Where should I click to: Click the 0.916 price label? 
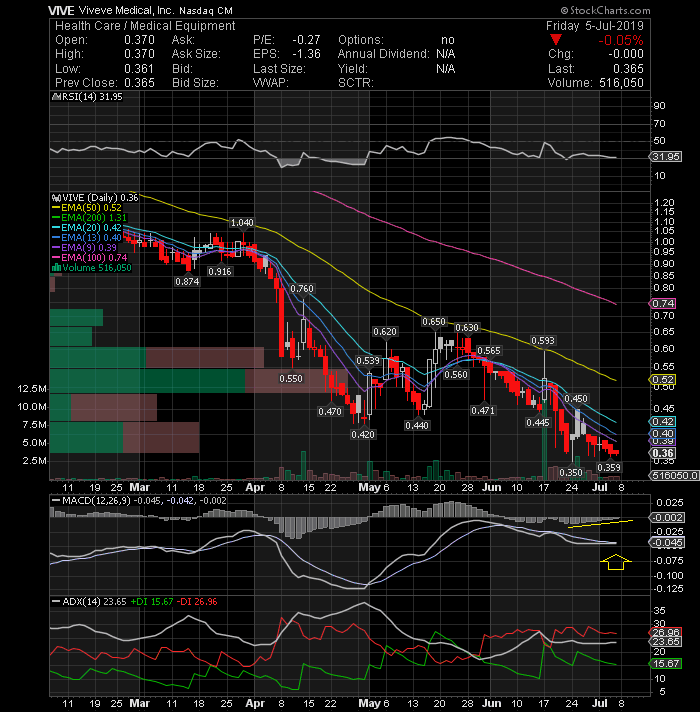[220, 272]
